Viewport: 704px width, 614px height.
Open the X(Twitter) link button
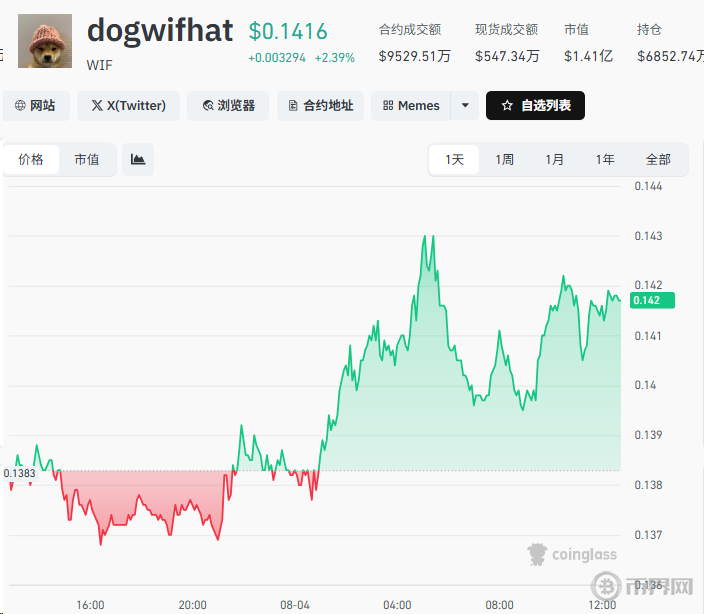click(128, 105)
